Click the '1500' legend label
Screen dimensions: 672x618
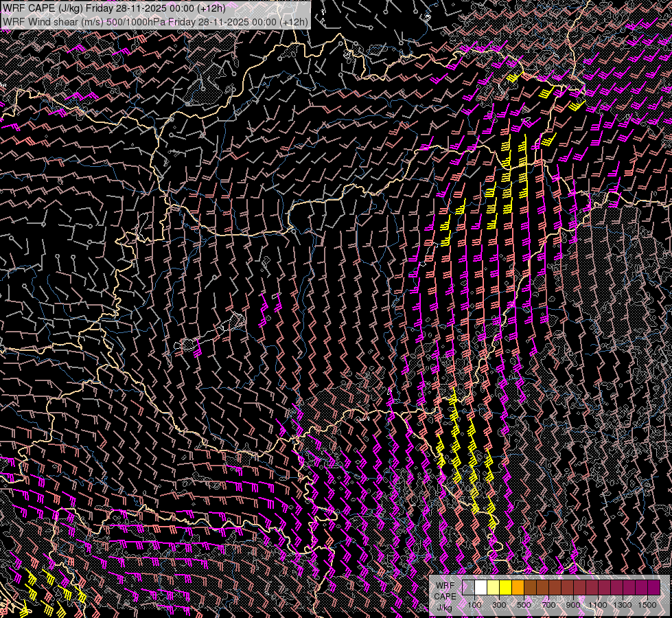(647, 605)
